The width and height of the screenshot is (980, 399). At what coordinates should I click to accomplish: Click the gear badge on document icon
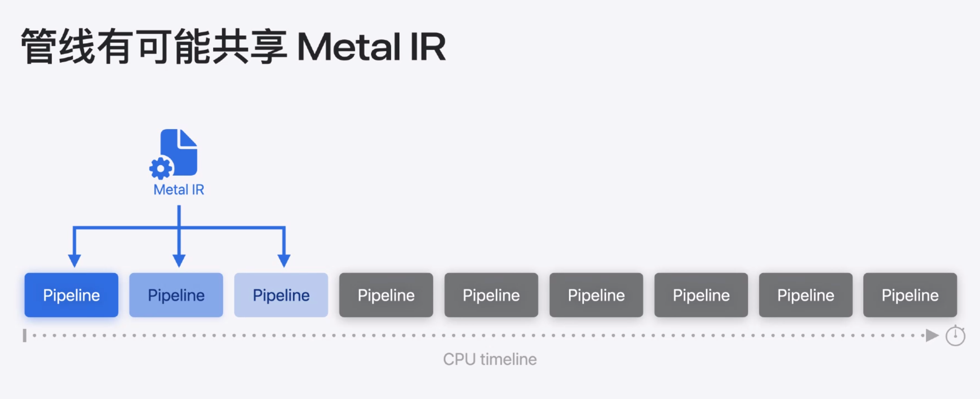click(161, 168)
